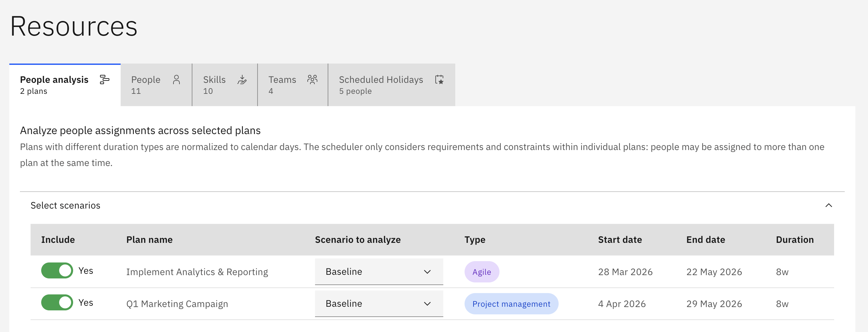The height and width of the screenshot is (332, 868).
Task: Click the Resources page heading
Action: 74,26
